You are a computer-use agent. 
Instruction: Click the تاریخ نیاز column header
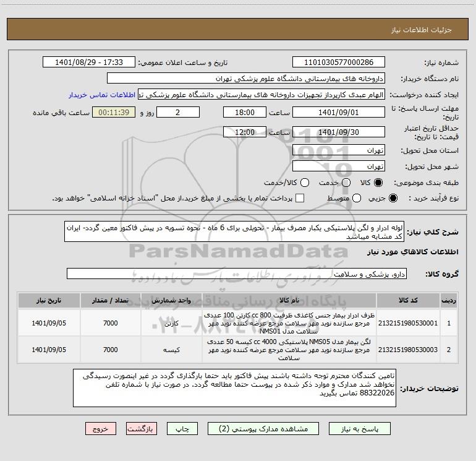coord(49,301)
